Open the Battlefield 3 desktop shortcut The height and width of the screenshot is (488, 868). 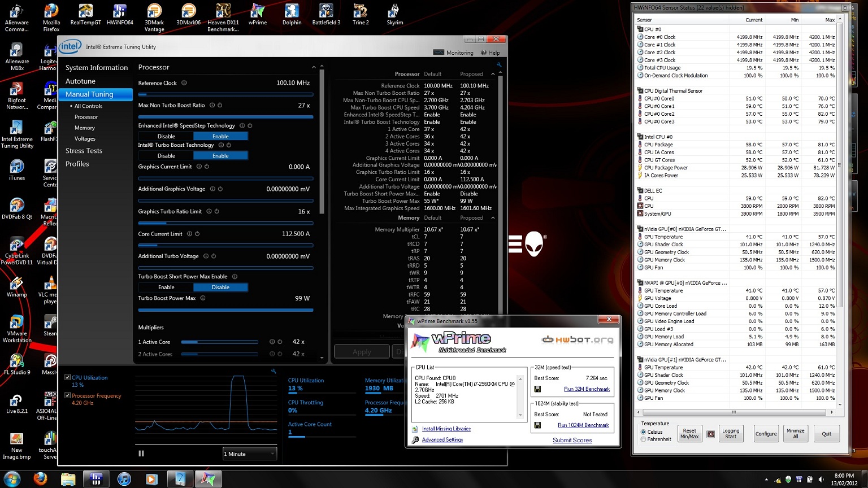click(x=326, y=15)
